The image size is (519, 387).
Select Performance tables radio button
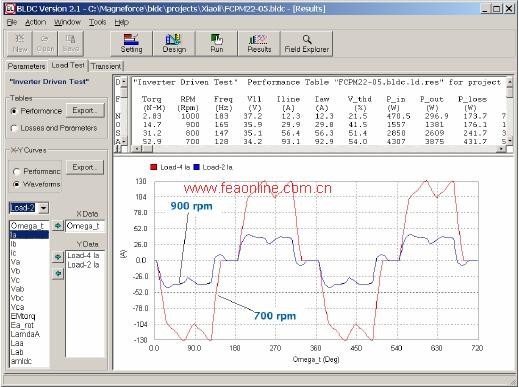click(14, 111)
